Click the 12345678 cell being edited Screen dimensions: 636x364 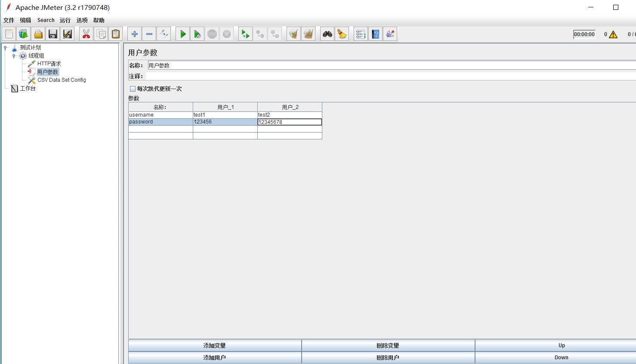[x=290, y=122]
